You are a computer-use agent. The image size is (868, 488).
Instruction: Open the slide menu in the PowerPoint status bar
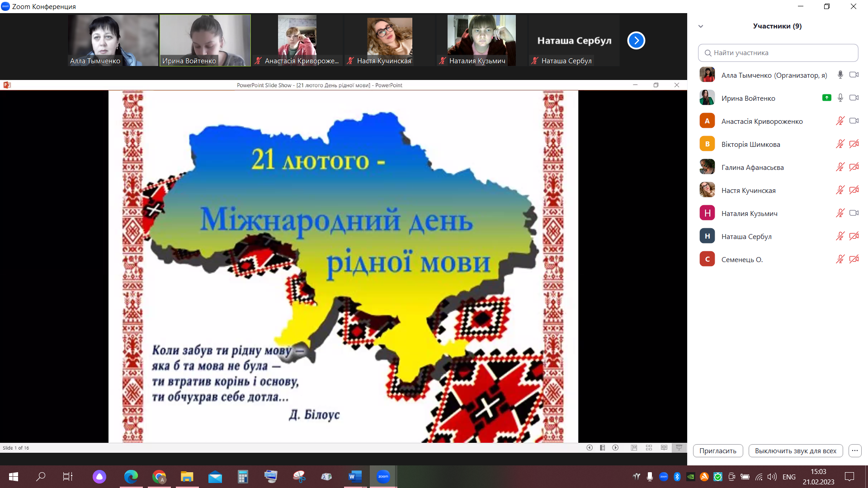(x=603, y=448)
